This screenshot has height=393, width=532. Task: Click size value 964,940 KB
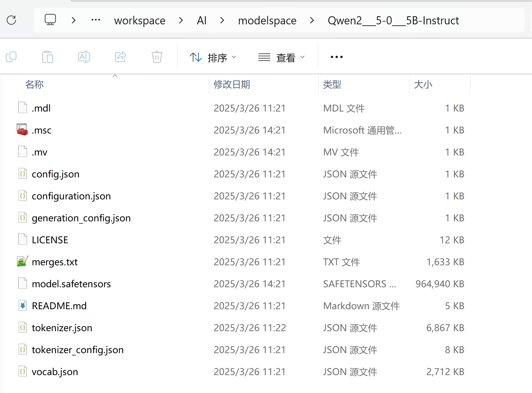(440, 284)
